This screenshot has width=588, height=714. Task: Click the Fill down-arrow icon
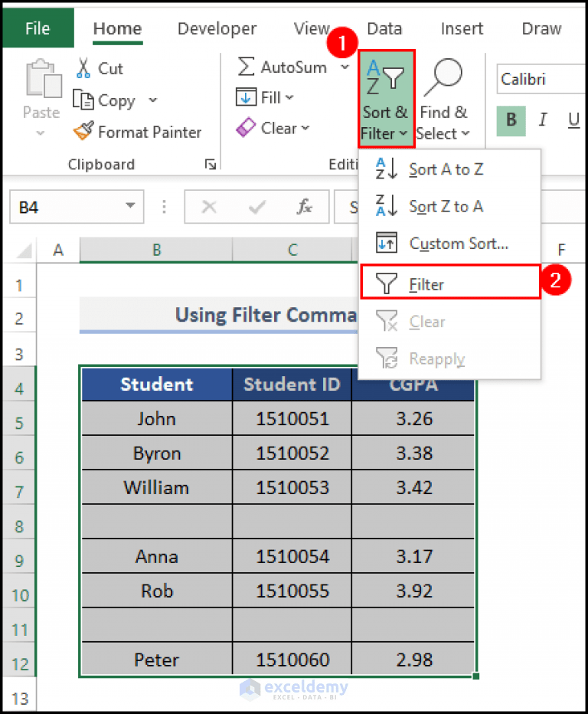pos(246,97)
